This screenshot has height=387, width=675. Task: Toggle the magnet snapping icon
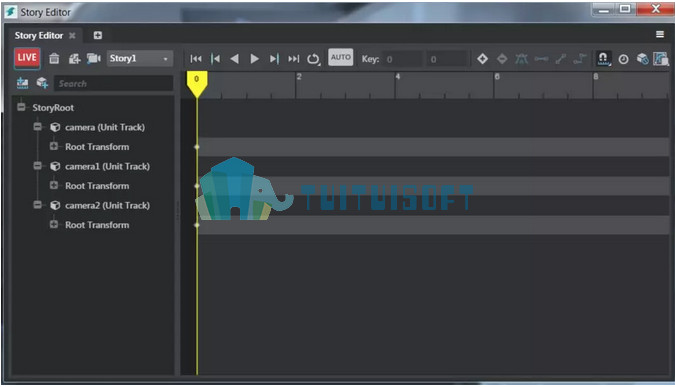pos(603,59)
